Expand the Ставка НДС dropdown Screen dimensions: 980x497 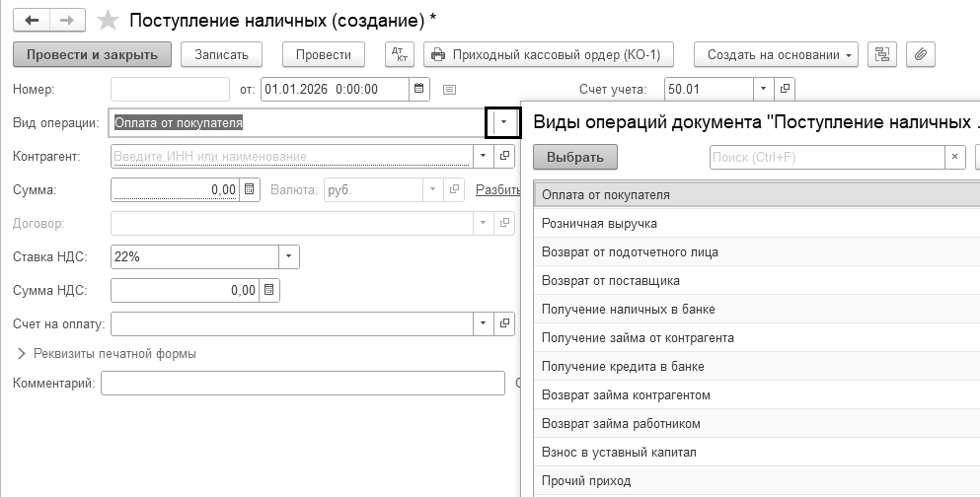point(288,256)
